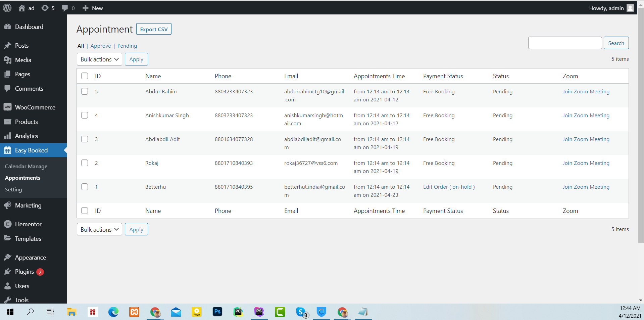Select the WooCommerce sidebar icon
This screenshot has height=320, width=644.
(7, 107)
